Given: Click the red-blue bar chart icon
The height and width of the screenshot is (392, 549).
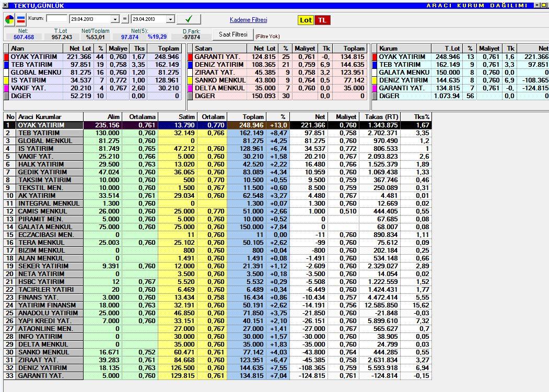Looking at the screenshot, I should tap(21, 19).
